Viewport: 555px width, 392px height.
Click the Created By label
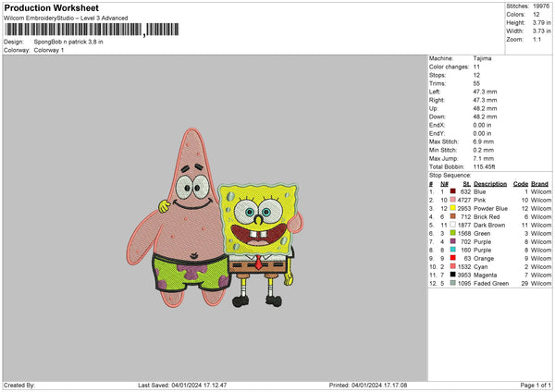19,385
